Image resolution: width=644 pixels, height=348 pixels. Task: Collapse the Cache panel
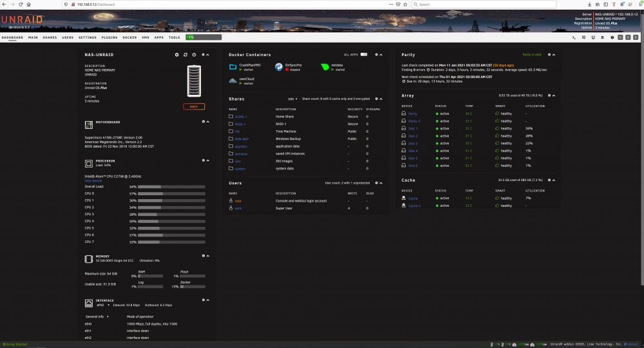(554, 180)
